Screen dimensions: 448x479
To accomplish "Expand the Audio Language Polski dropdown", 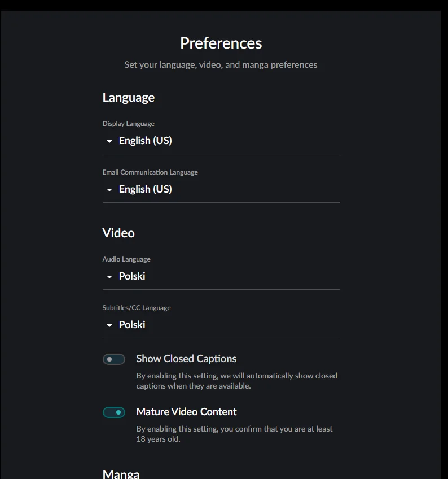I will click(x=132, y=276).
